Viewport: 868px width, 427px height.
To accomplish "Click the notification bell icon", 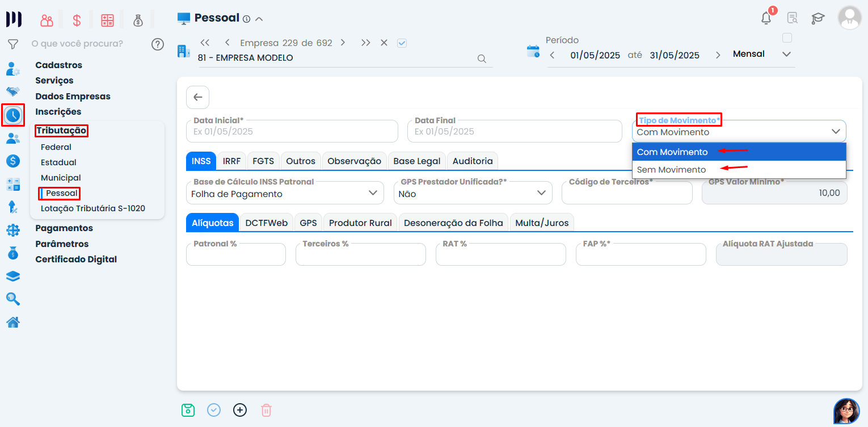I will click(x=766, y=18).
